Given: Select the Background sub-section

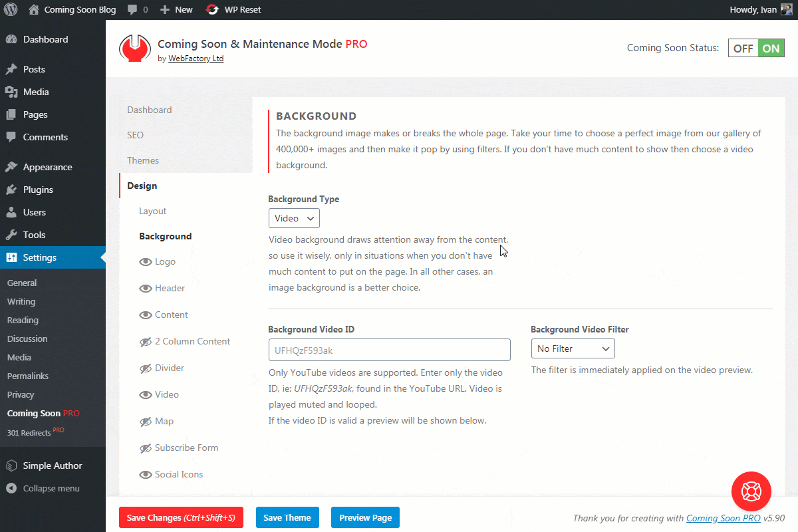Looking at the screenshot, I should (x=165, y=236).
